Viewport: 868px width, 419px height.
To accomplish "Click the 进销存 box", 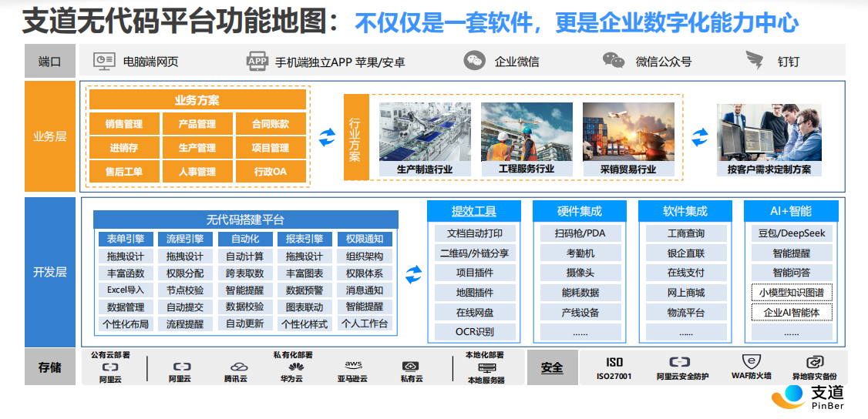I will 125,148.
